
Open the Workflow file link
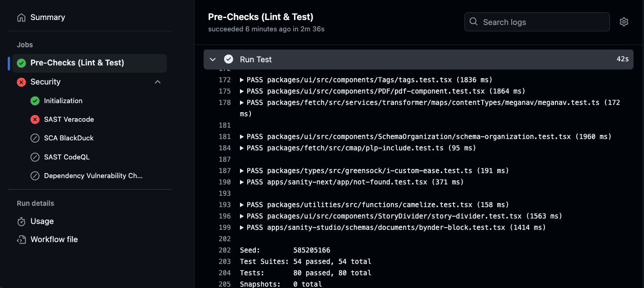54,239
